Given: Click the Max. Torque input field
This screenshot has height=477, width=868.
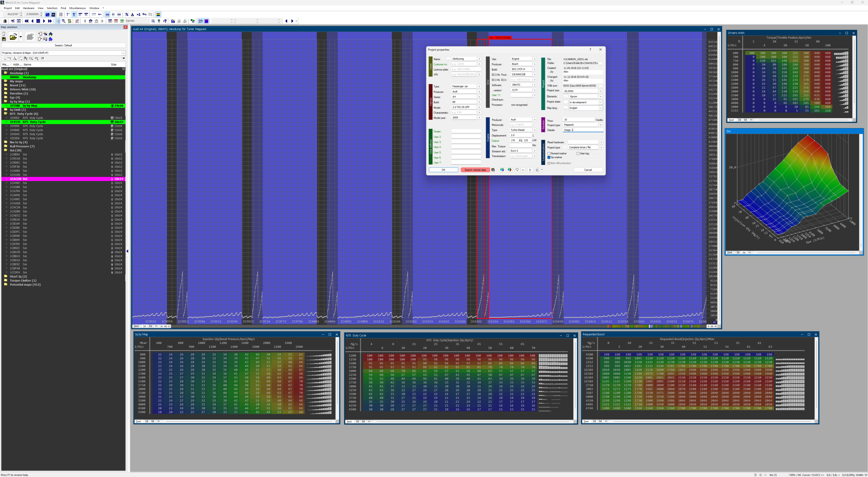Looking at the screenshot, I should coord(520,146).
